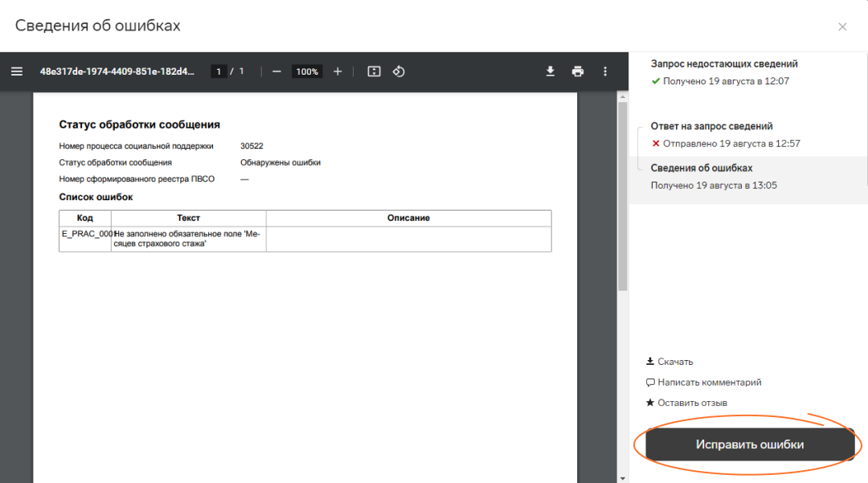Click the file name 48e317de-1974-4409-851e-182d4...
Viewport: 868px width, 483px height.
[x=117, y=72]
